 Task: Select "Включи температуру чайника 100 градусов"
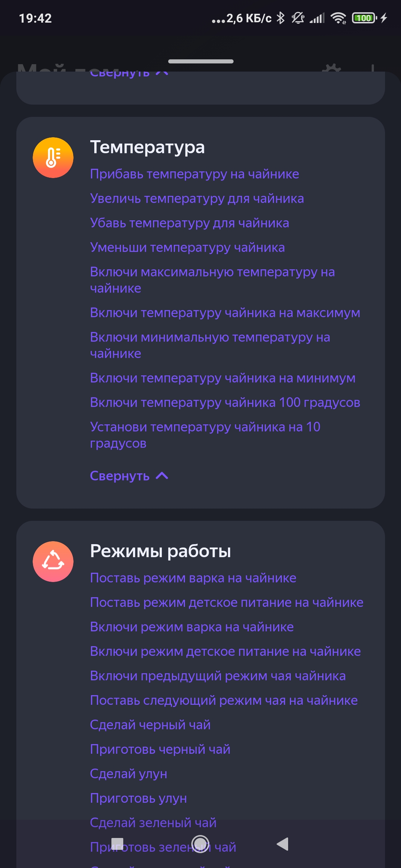point(225,402)
